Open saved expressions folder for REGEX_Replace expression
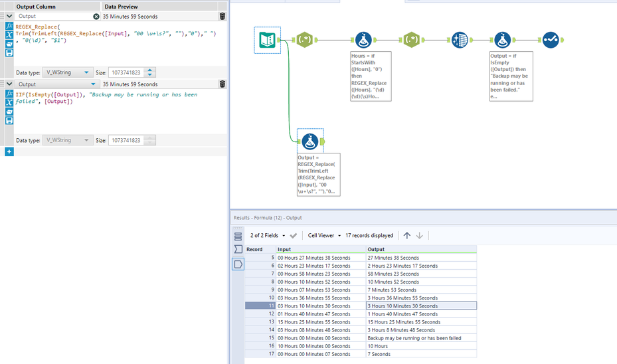Viewport: 617px width, 364px height. point(9,44)
